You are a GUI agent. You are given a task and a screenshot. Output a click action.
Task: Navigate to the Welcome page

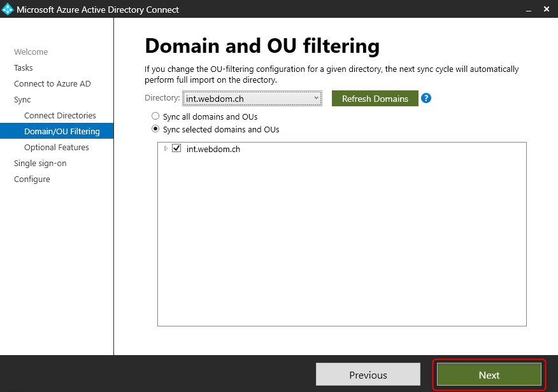31,52
